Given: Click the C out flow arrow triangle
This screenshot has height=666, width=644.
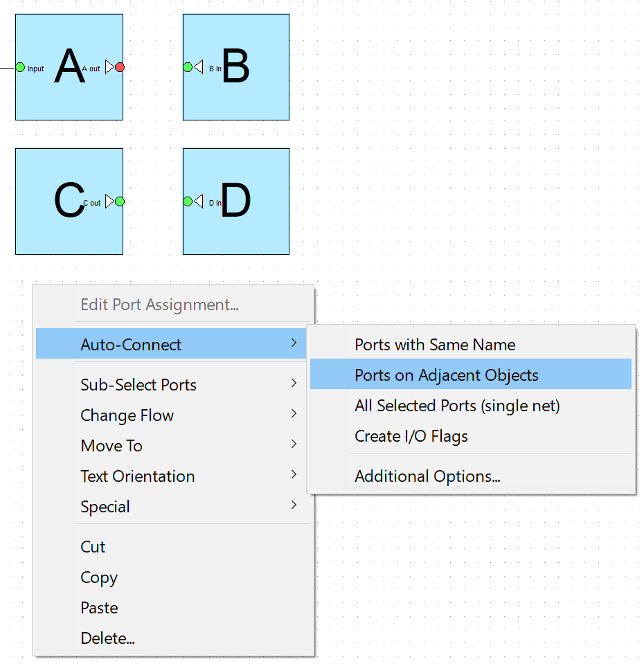Looking at the screenshot, I should [x=109, y=201].
